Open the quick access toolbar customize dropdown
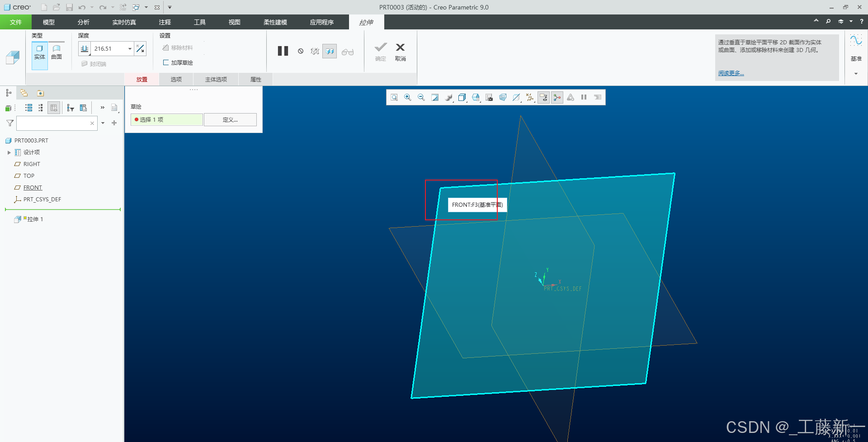This screenshot has width=868, height=442. pyautogui.click(x=170, y=7)
